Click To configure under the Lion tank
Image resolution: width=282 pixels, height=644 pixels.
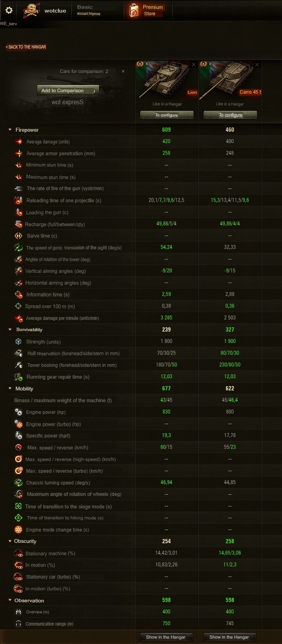click(x=167, y=115)
